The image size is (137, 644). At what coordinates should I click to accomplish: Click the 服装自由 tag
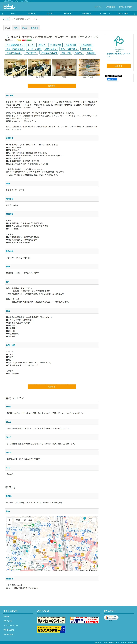pyautogui.click(x=91, y=53)
